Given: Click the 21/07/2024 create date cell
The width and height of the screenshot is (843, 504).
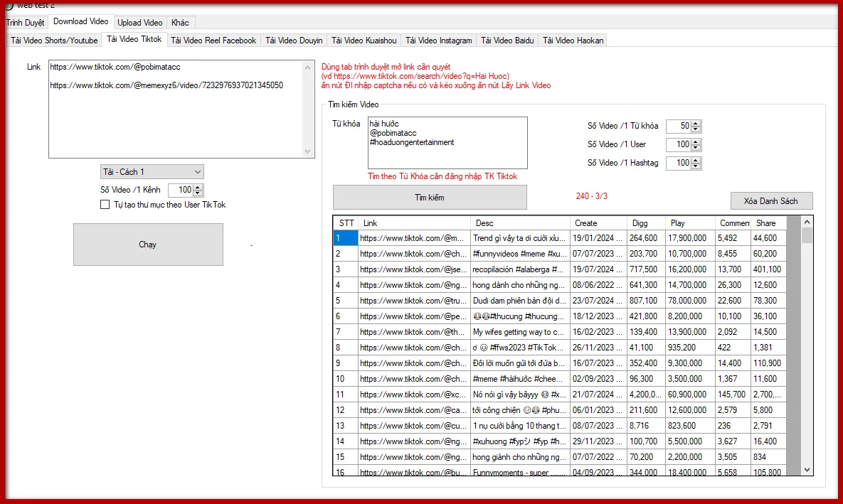Looking at the screenshot, I should tap(598, 395).
